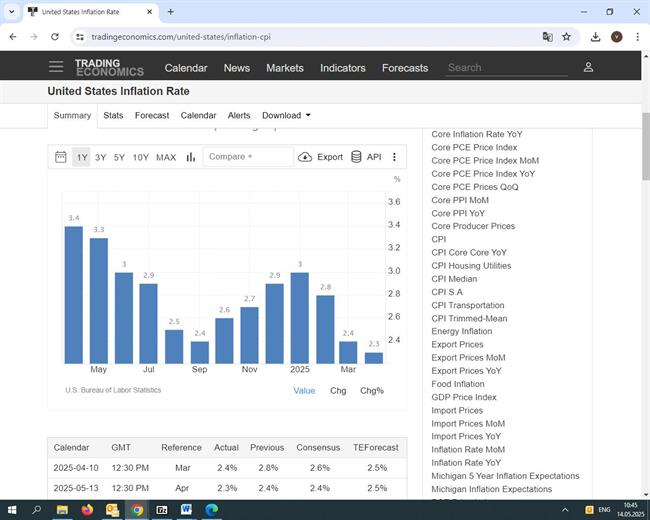Open the hamburger menu icon

[x=56, y=66]
